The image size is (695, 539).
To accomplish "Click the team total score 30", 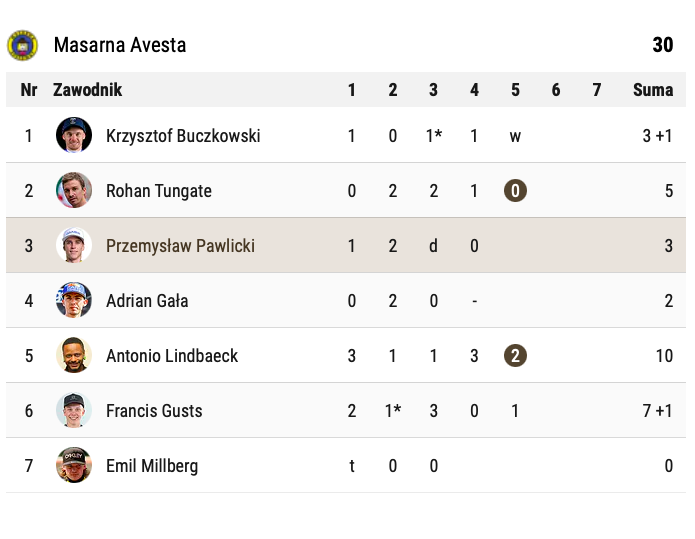I will coord(662,45).
